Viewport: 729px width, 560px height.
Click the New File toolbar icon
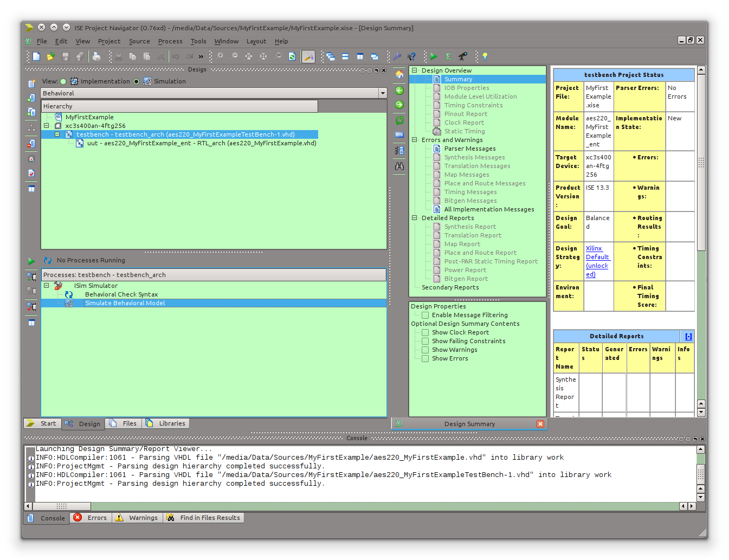click(x=36, y=56)
